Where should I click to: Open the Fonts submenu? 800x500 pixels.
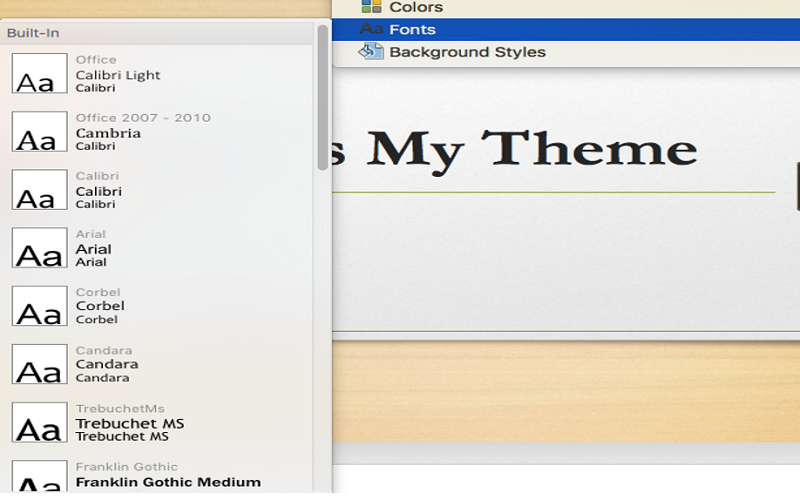coord(566,30)
